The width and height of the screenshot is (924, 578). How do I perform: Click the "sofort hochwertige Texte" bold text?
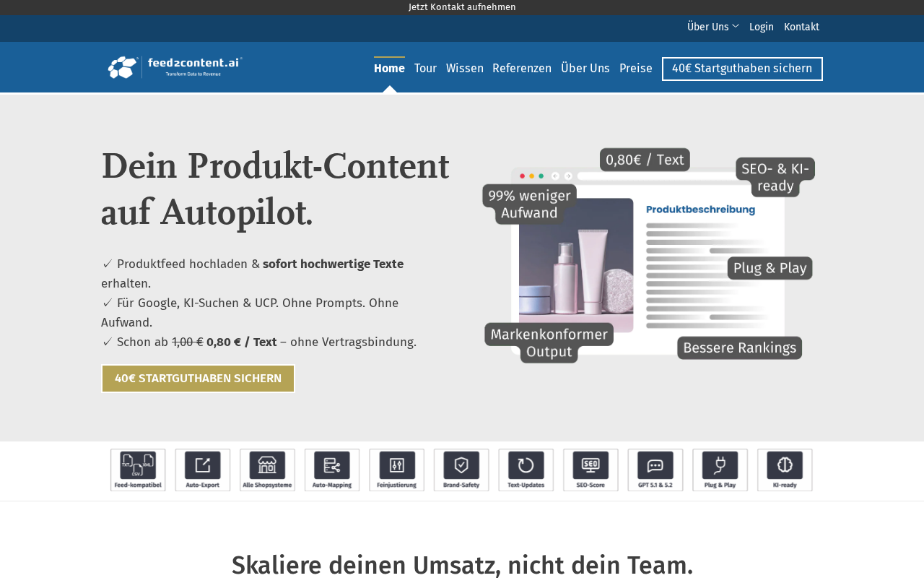333,264
